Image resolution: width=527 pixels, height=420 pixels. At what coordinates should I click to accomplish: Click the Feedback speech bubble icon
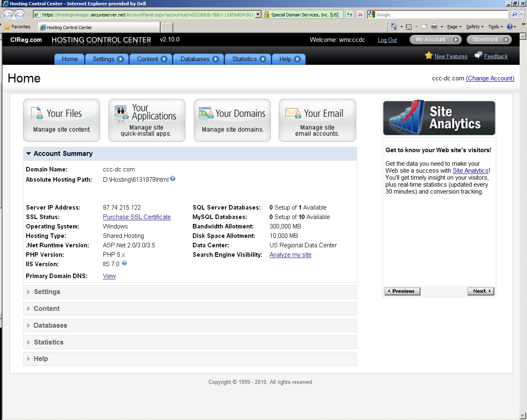pyautogui.click(x=479, y=55)
